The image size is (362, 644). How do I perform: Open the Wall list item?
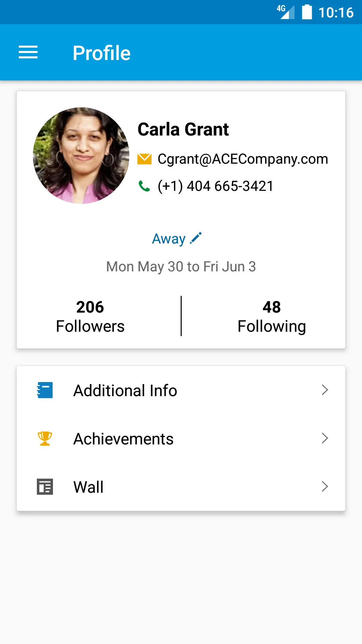pyautogui.click(x=181, y=487)
